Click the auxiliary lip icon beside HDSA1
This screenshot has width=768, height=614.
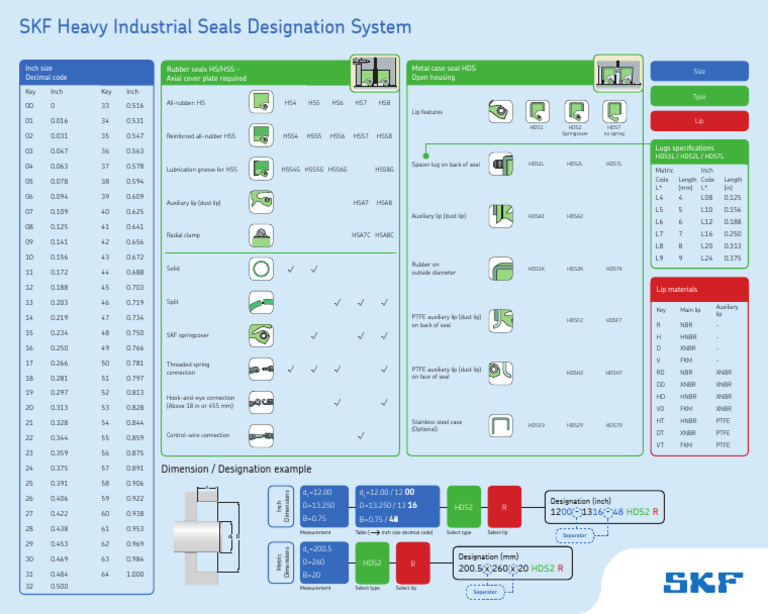pyautogui.click(x=501, y=216)
